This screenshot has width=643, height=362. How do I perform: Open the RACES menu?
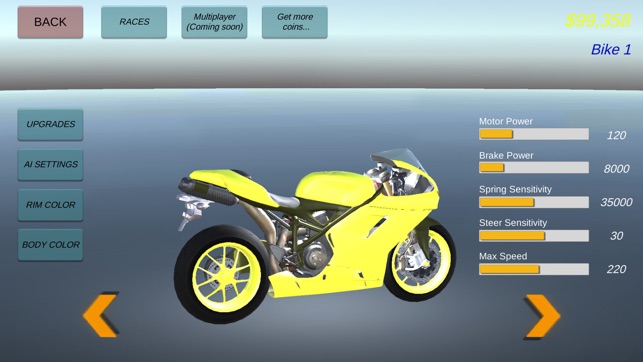click(x=134, y=22)
